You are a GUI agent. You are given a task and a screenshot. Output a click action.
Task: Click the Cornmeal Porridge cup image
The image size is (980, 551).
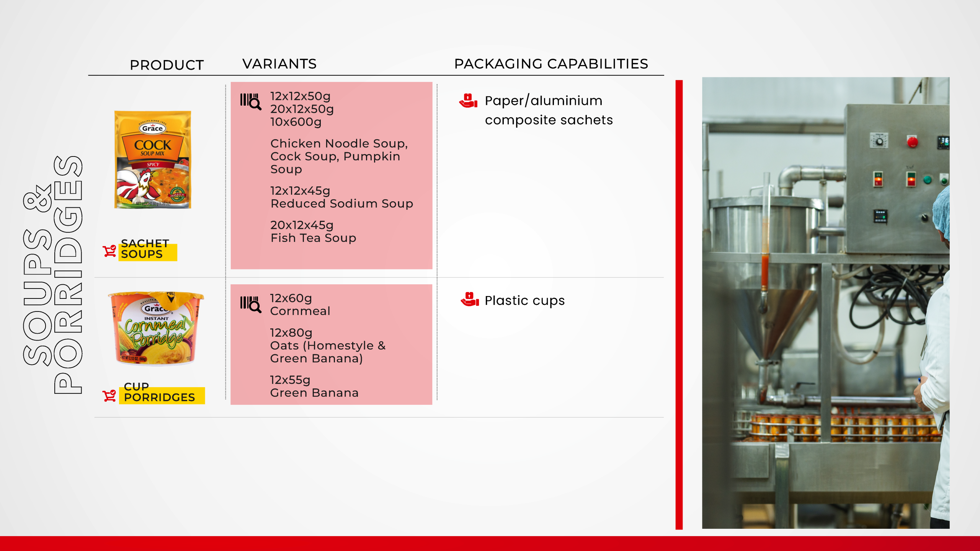click(x=156, y=328)
